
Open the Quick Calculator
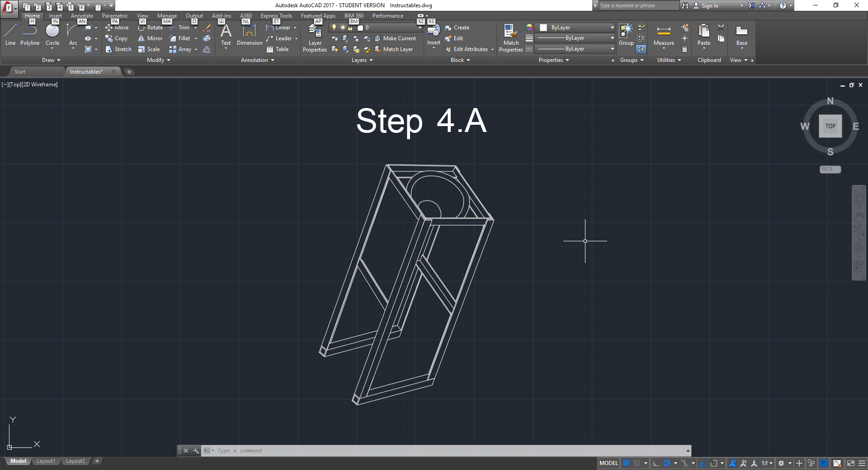685,49
